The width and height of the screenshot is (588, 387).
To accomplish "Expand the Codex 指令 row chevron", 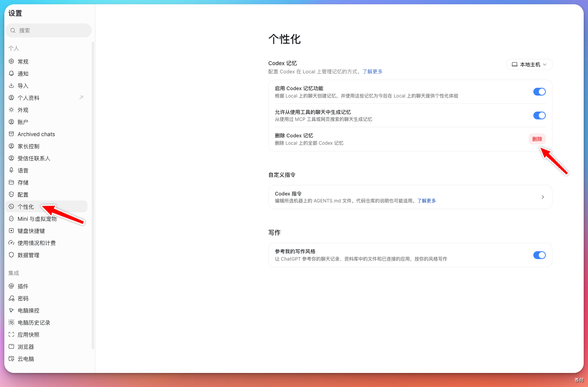I will coord(543,197).
